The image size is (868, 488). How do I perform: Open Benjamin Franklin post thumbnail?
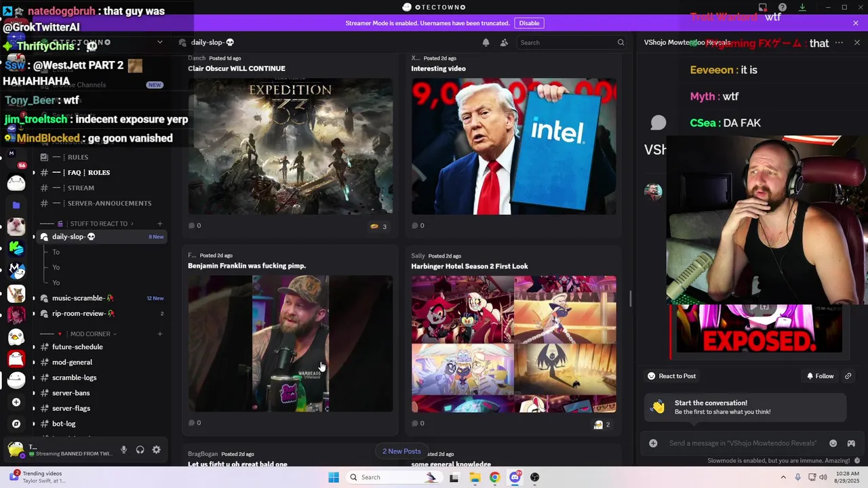(x=290, y=344)
